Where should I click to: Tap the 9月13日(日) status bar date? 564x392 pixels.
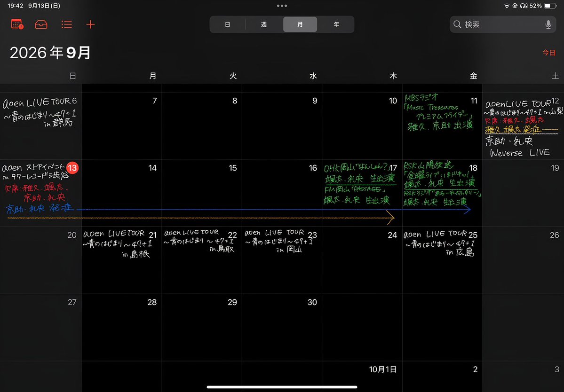pos(44,6)
